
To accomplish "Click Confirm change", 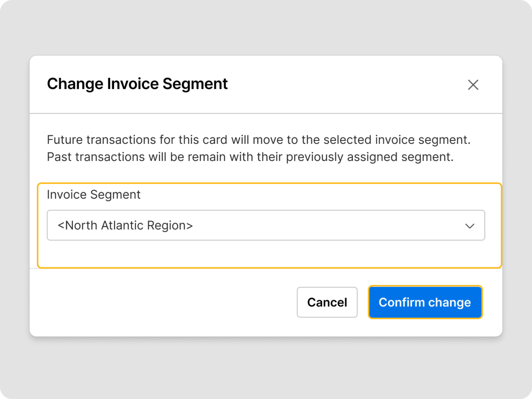I will click(x=425, y=302).
